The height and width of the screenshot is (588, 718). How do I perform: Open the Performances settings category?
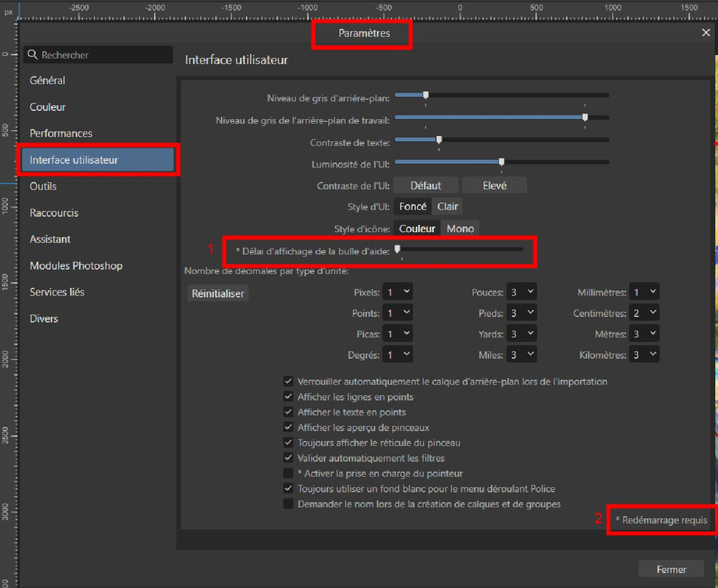coord(61,133)
